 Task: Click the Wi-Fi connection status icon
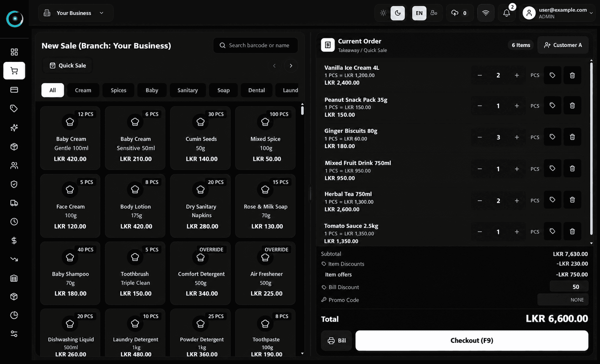tap(486, 13)
